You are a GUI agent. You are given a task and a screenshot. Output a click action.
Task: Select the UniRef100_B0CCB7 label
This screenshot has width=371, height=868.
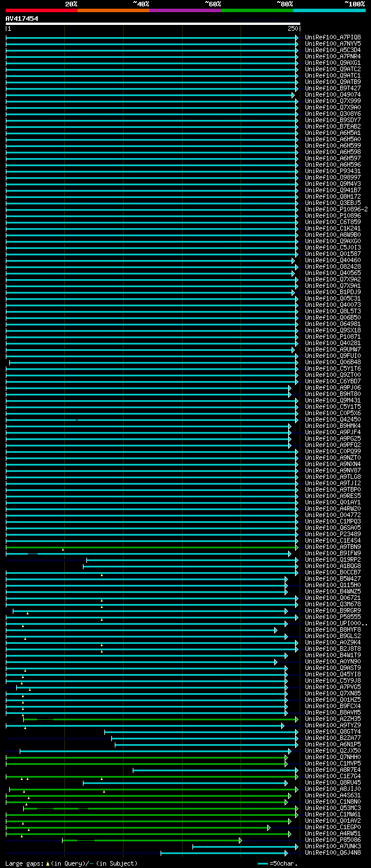pyautogui.click(x=333, y=572)
